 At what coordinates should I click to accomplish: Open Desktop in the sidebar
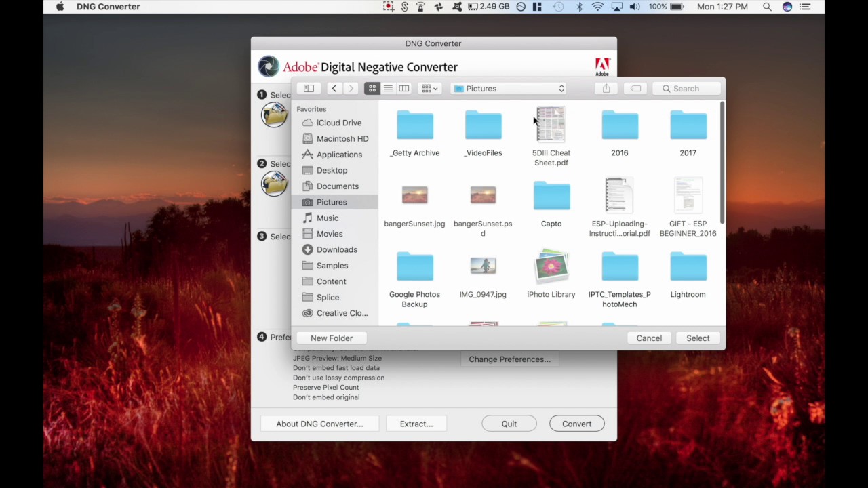click(335, 170)
